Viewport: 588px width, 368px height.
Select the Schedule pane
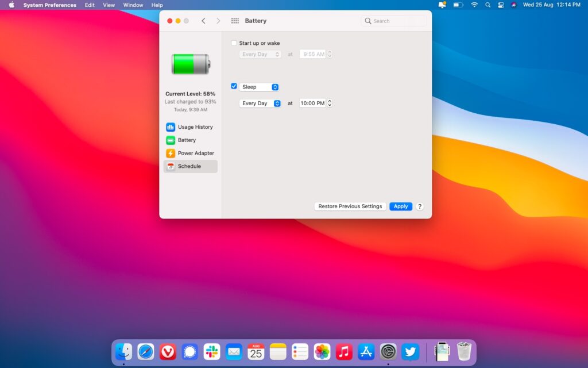[x=189, y=166]
